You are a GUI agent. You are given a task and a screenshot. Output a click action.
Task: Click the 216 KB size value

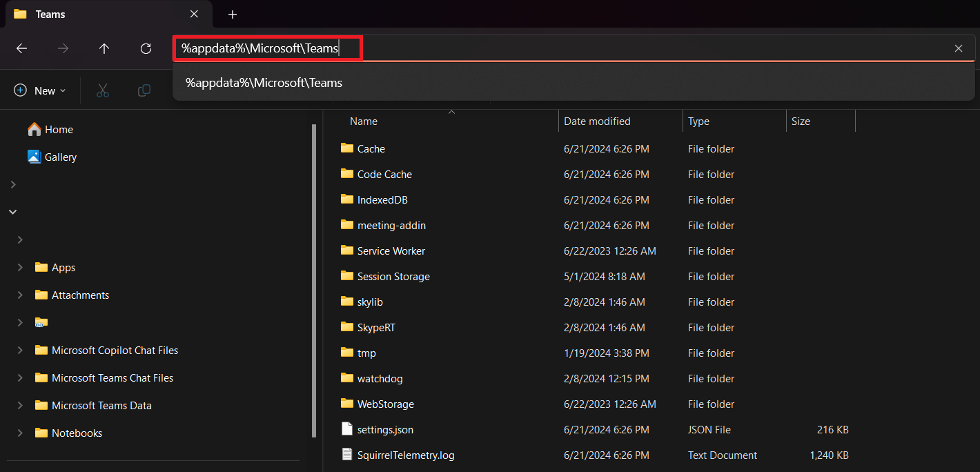[832, 430]
